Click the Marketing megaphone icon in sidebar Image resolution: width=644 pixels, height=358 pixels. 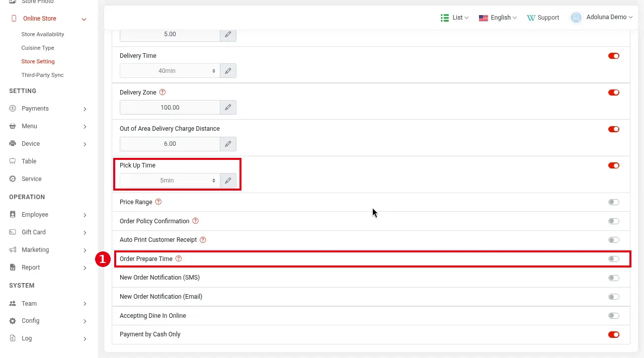tap(13, 250)
